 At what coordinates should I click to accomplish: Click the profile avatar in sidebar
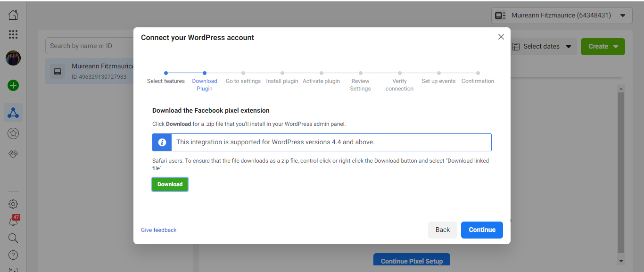[x=13, y=58]
